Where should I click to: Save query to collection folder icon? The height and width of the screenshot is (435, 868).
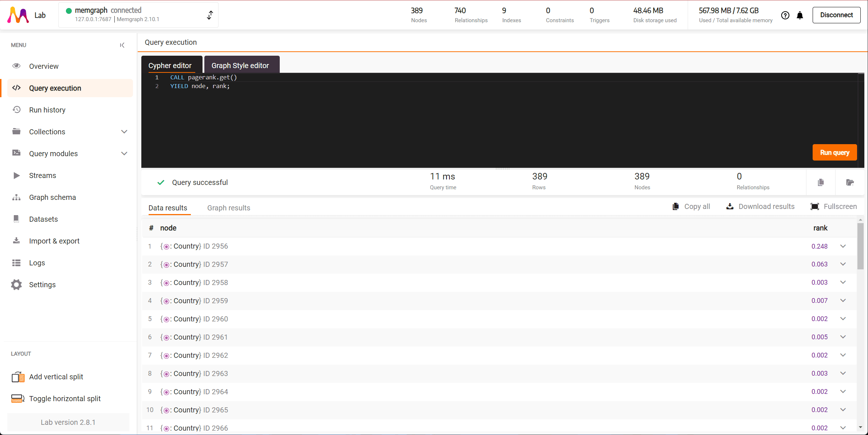[850, 182]
